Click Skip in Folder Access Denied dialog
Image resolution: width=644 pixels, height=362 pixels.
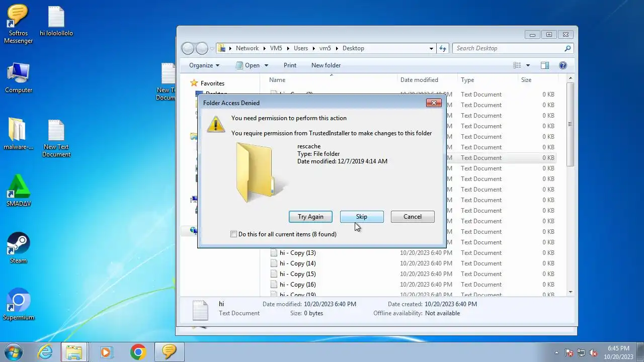click(x=362, y=217)
